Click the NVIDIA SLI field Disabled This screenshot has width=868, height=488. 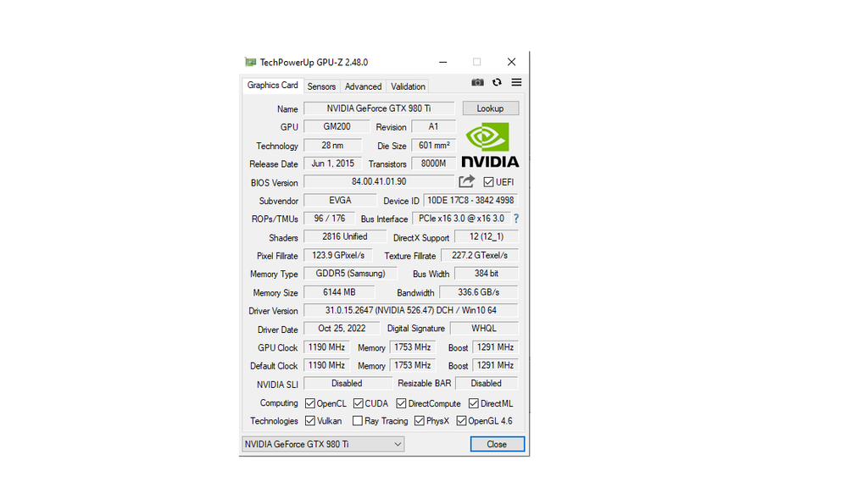click(347, 384)
